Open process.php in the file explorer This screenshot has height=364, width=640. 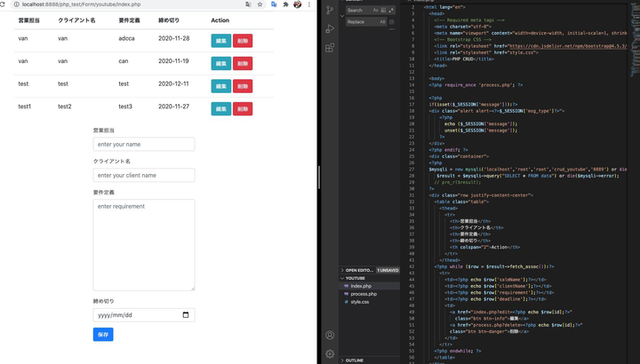coord(364,294)
